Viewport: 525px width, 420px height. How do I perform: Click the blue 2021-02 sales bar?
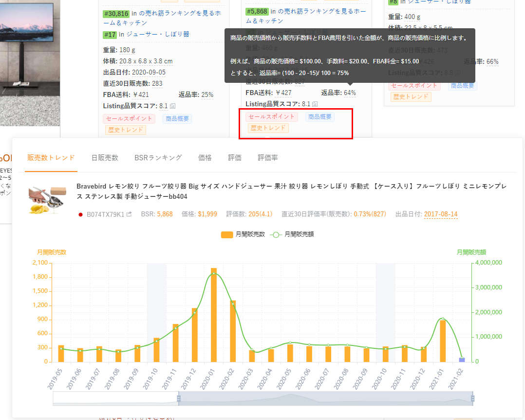coord(462,360)
